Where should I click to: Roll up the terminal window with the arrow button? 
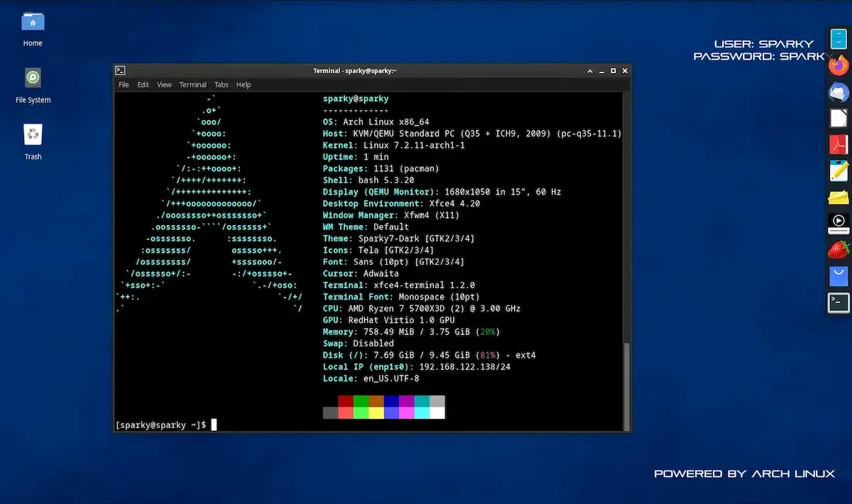tap(589, 71)
